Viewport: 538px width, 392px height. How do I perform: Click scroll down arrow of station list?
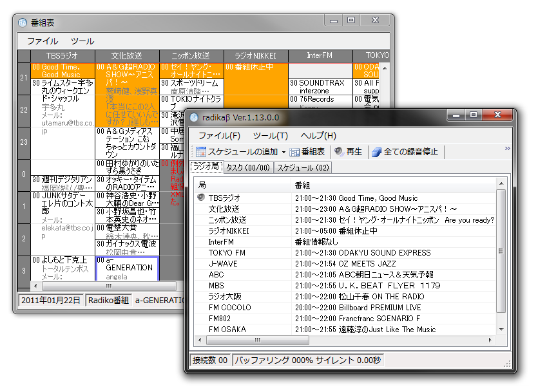[x=501, y=330]
